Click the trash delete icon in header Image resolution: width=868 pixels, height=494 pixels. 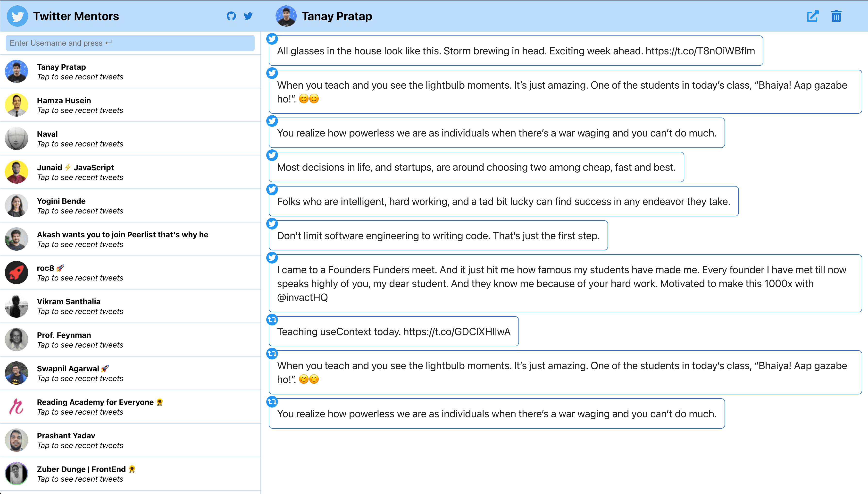click(x=836, y=16)
